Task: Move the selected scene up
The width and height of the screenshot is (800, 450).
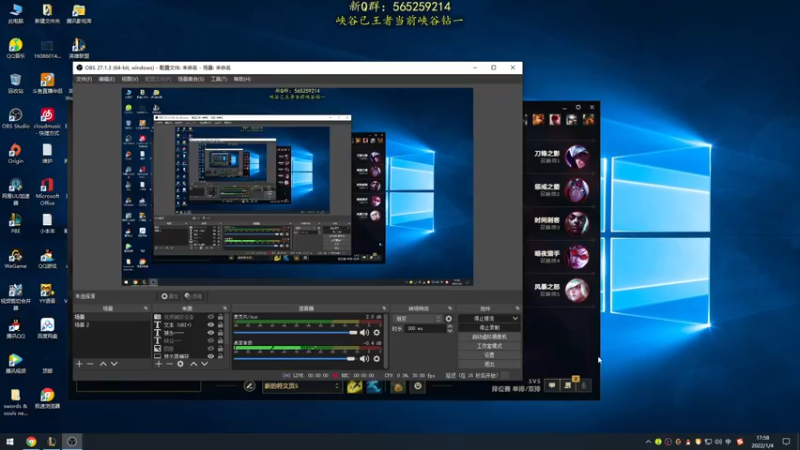Action: (103, 364)
